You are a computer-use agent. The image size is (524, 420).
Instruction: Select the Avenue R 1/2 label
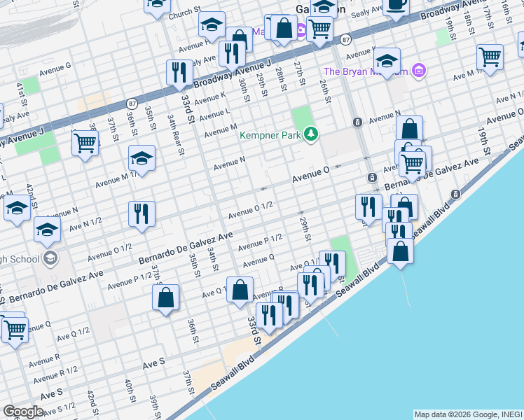pyautogui.click(x=55, y=374)
